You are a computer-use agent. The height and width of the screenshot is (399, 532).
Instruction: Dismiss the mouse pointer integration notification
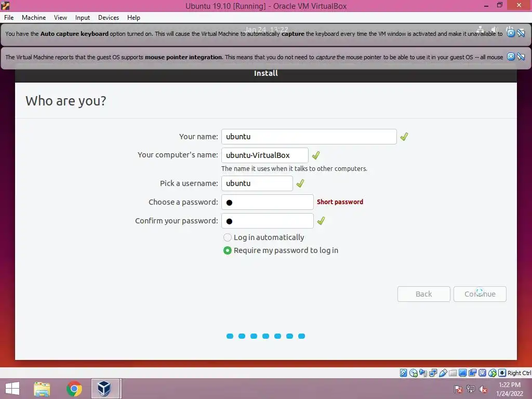point(511,57)
